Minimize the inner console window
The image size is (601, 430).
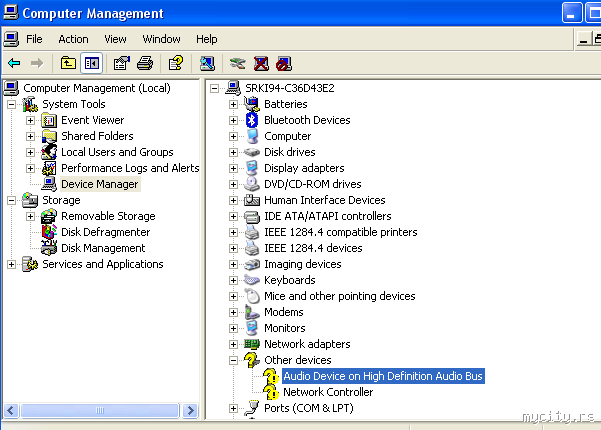tap(584, 39)
